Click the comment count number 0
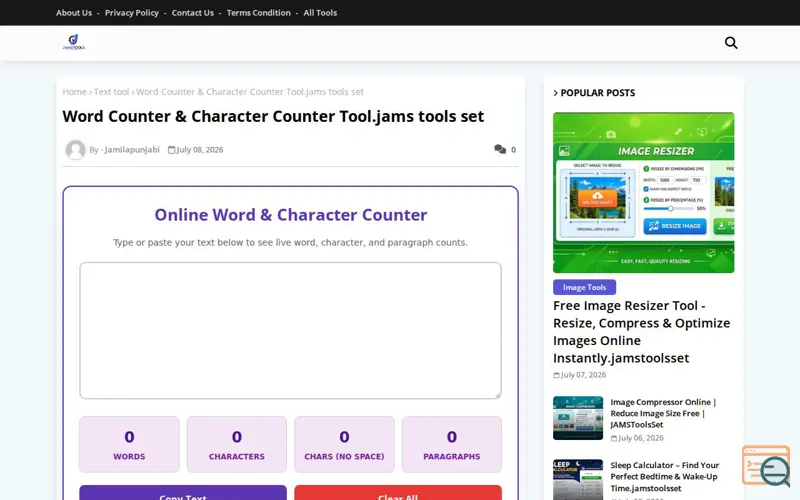 pos(513,149)
